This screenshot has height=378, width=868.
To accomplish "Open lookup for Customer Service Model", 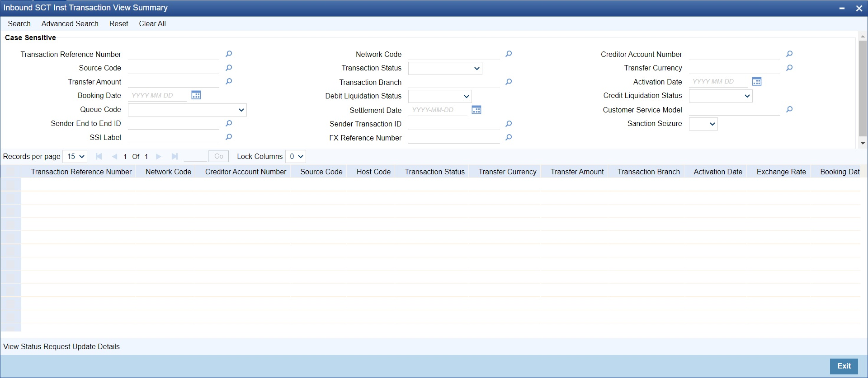I will pyautogui.click(x=789, y=109).
